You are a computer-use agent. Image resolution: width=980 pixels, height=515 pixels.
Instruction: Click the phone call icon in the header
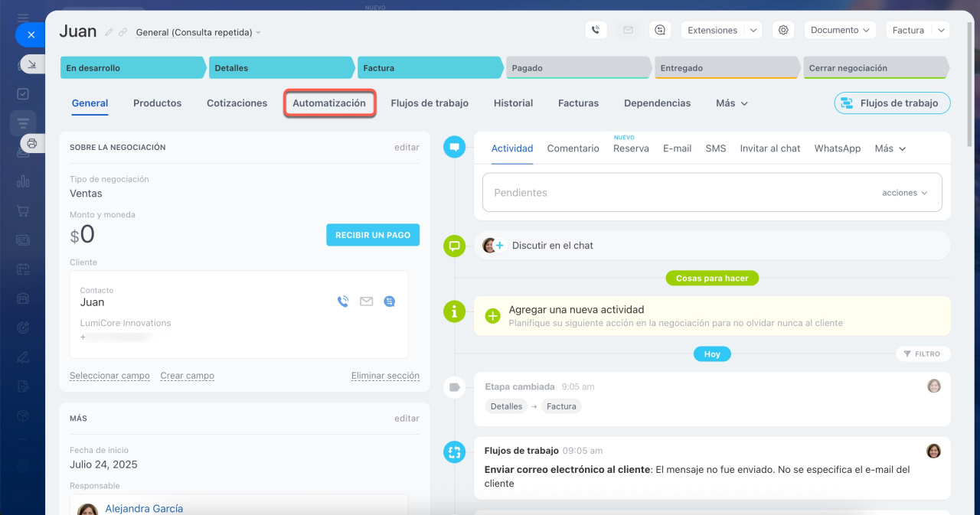[x=596, y=30]
